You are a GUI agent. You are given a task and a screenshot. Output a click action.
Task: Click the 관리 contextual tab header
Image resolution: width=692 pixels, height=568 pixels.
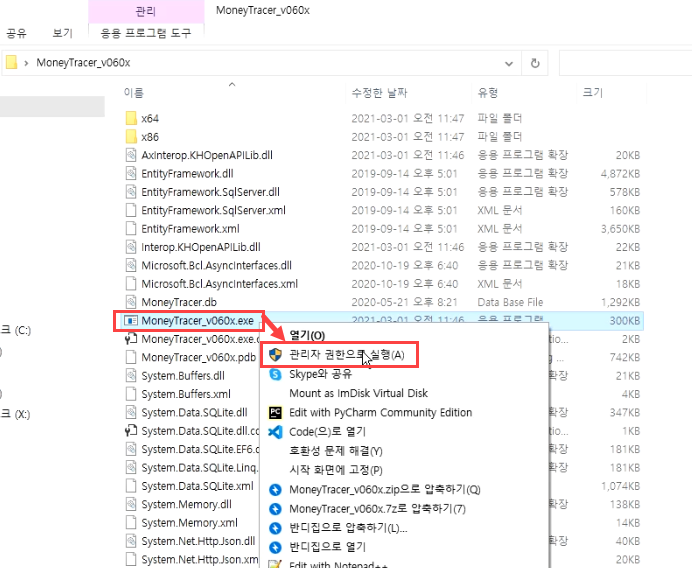coord(146,11)
